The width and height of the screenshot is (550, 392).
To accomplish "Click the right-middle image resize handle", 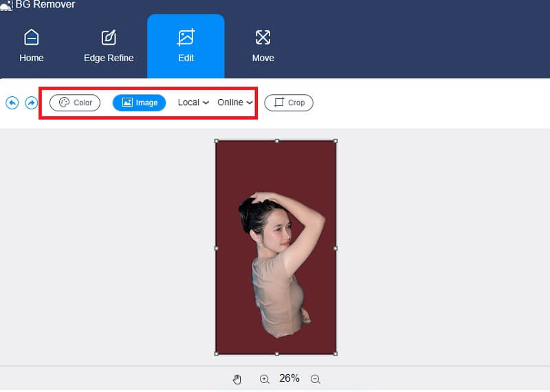I will (x=335, y=248).
